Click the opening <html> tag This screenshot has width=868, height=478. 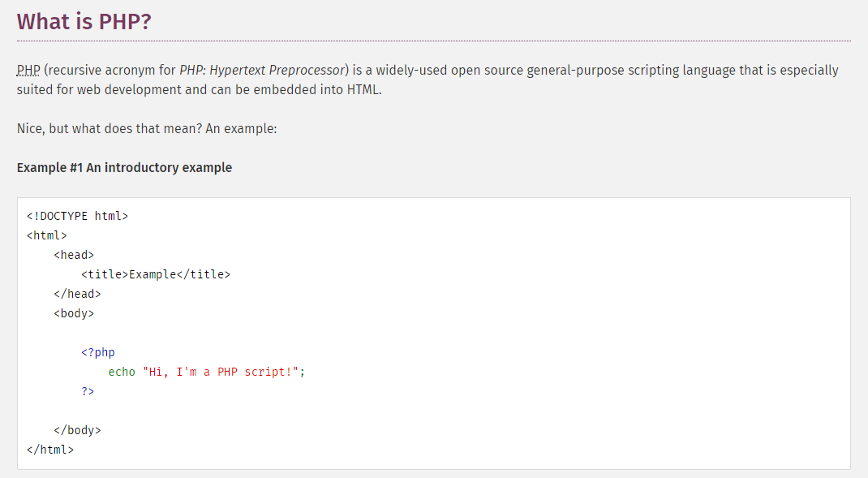pos(47,235)
